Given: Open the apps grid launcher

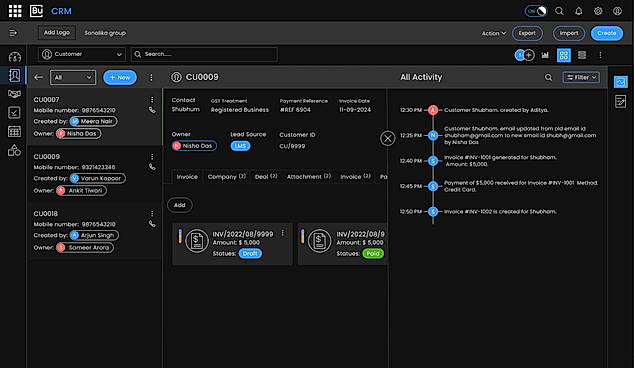Looking at the screenshot, I should (x=15, y=11).
